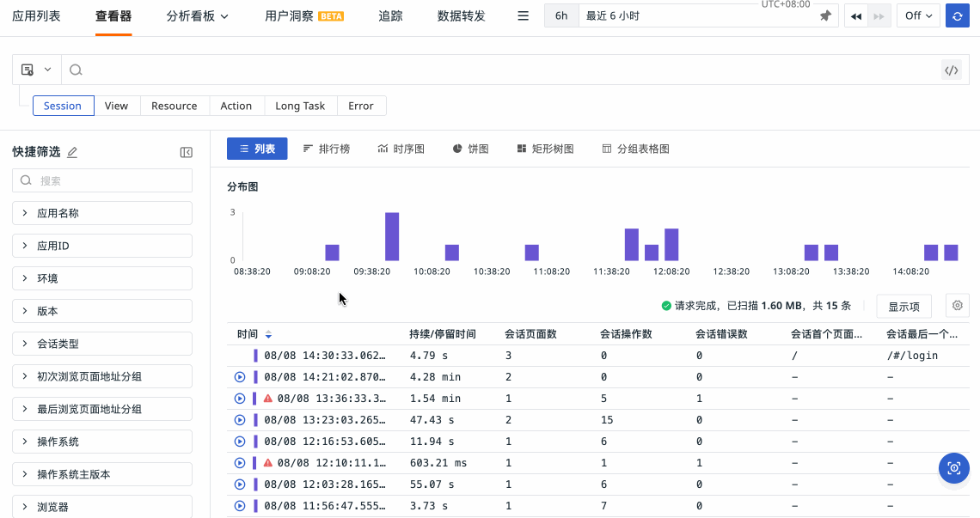Viewport: 980px width, 518px height.
Task: Click the refresh button in top bar
Action: click(957, 16)
